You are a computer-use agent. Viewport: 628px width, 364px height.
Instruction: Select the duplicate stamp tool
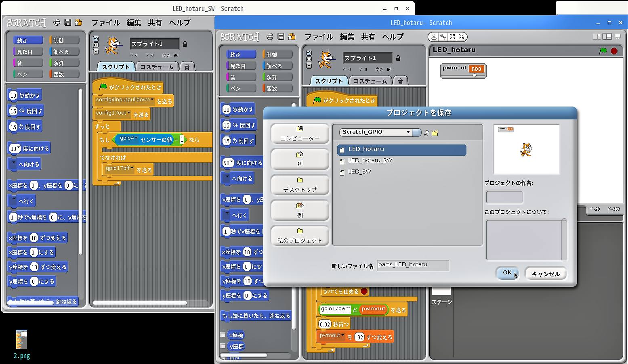click(x=434, y=37)
